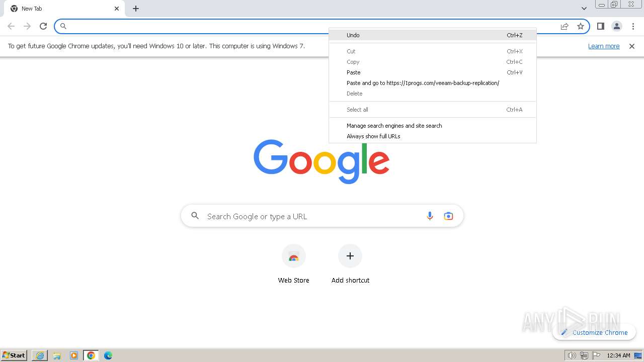This screenshot has height=362, width=644.
Task: Click the address bar search magnifier icon
Action: [x=63, y=26]
